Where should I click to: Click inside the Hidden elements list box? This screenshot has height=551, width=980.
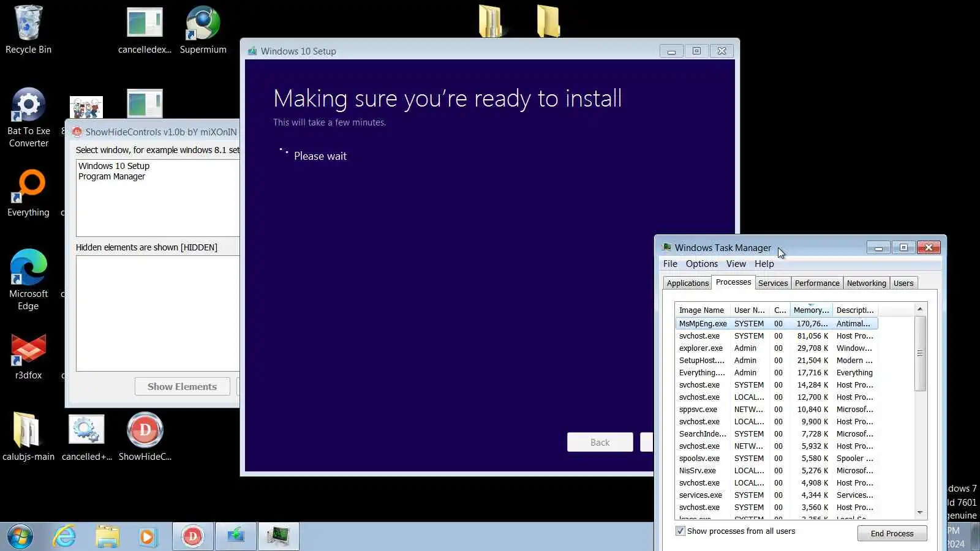point(157,313)
